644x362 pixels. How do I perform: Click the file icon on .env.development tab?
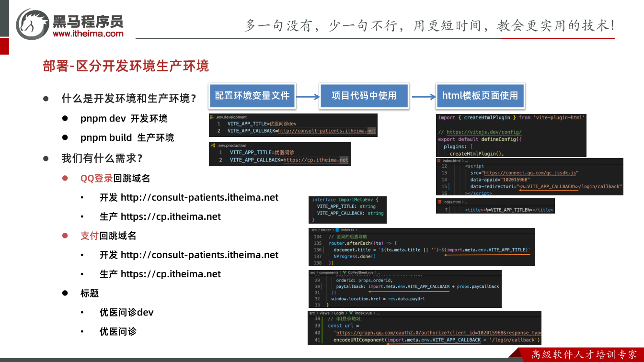point(212,117)
